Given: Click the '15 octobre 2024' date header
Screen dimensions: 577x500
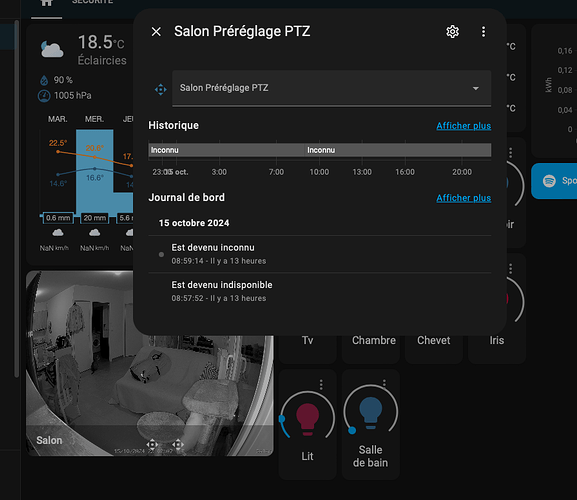Looking at the screenshot, I should (194, 223).
